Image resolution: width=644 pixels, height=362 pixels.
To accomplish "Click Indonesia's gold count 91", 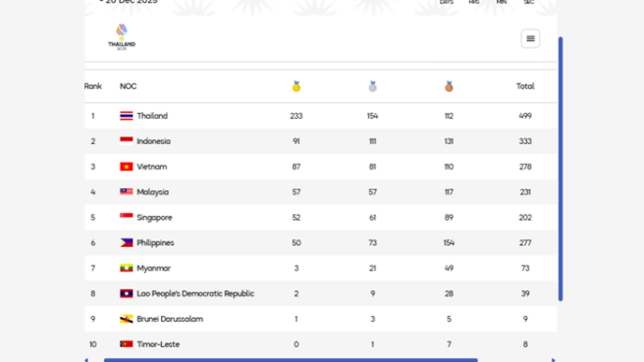I will (296, 141).
